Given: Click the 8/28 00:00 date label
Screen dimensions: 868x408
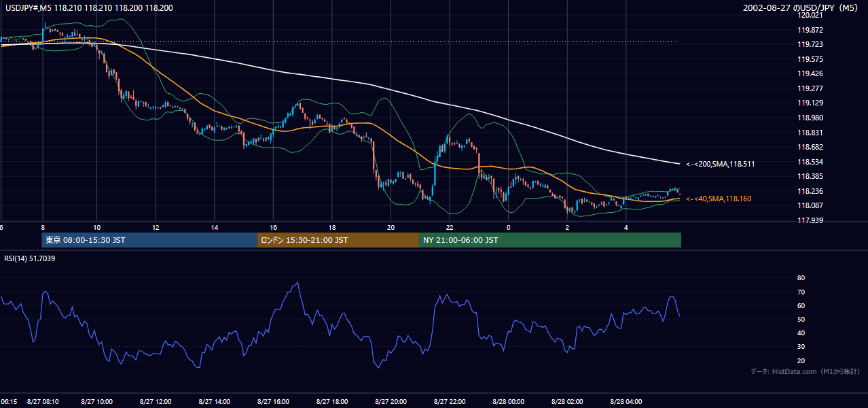Looking at the screenshot, I should pyautogui.click(x=508, y=401).
